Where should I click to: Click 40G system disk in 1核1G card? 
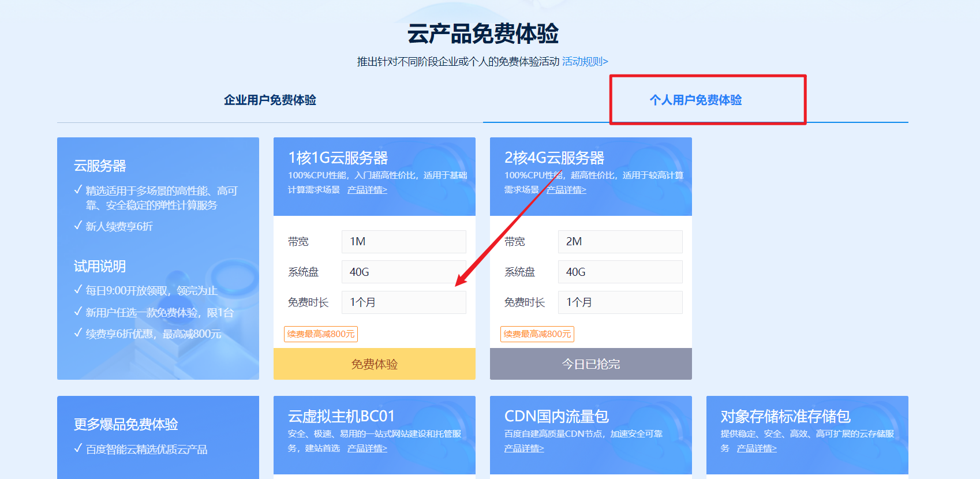coord(404,272)
